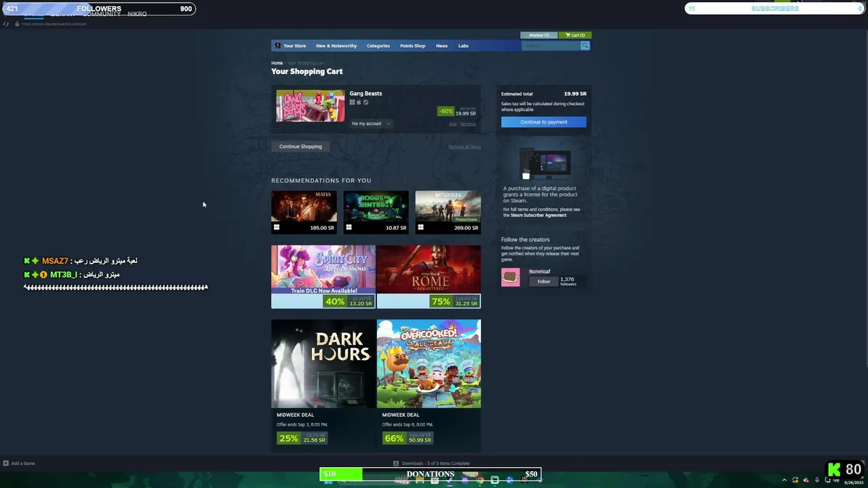
Task: Click the Kick logo next to 80
Action: click(834, 470)
